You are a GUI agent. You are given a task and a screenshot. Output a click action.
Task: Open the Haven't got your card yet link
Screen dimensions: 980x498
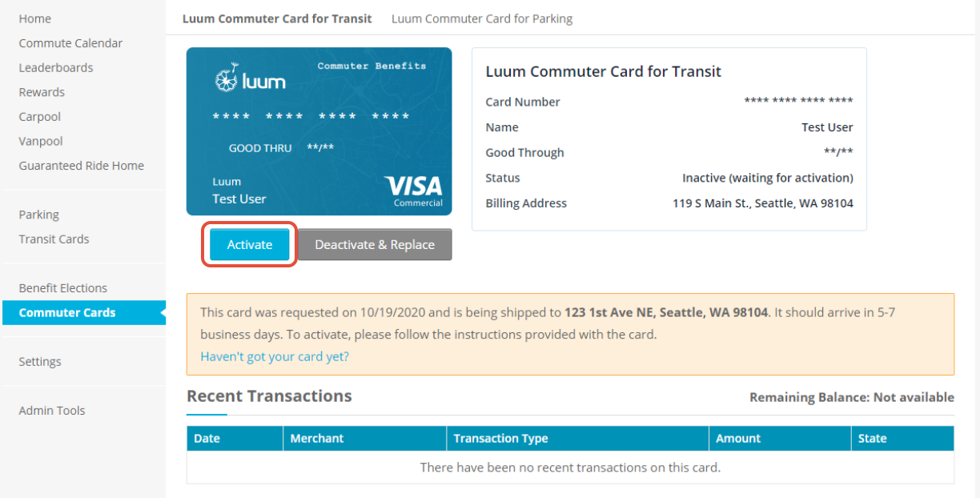point(275,357)
